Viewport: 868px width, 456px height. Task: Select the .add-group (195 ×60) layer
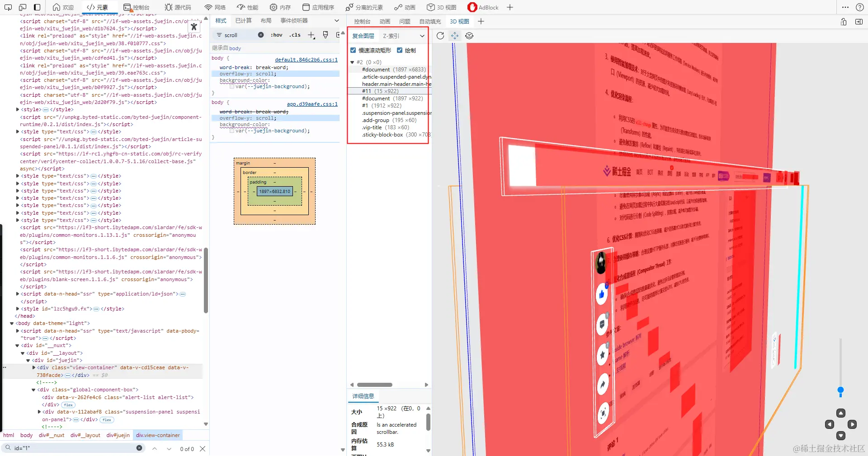point(389,120)
